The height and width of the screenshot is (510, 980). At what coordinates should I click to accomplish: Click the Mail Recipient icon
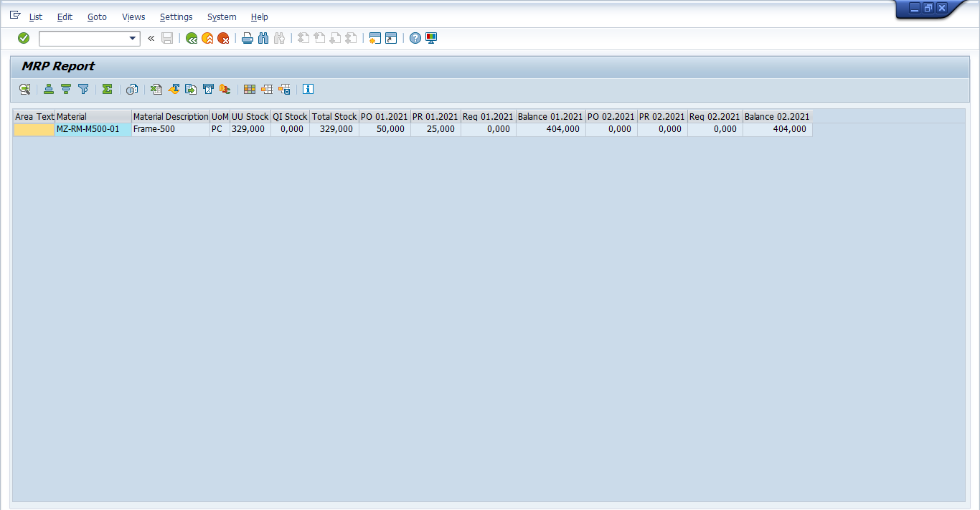point(208,89)
